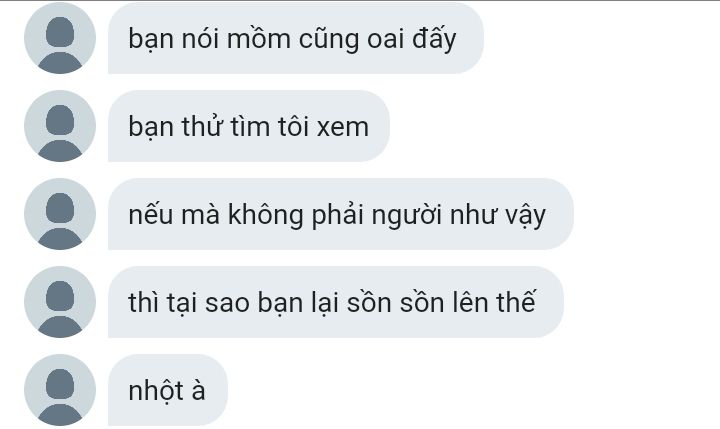Select avatar beside "nếu mà không phải người như vậy"

tap(60, 214)
